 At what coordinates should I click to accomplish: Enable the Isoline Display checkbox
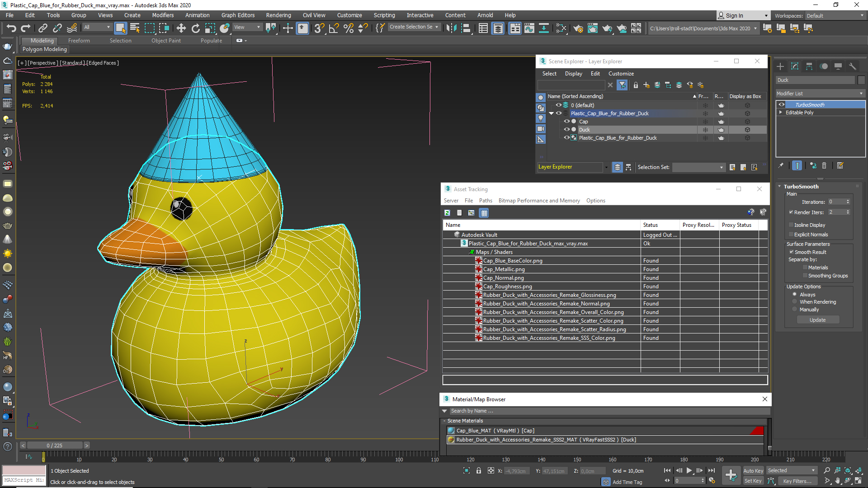point(791,225)
